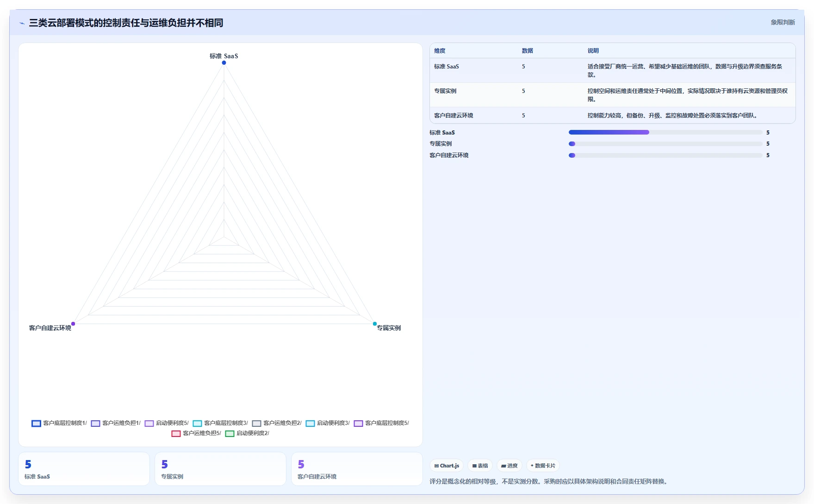814x504 pixels.
Task: Click the small icon before the page title
Action: tap(22, 23)
